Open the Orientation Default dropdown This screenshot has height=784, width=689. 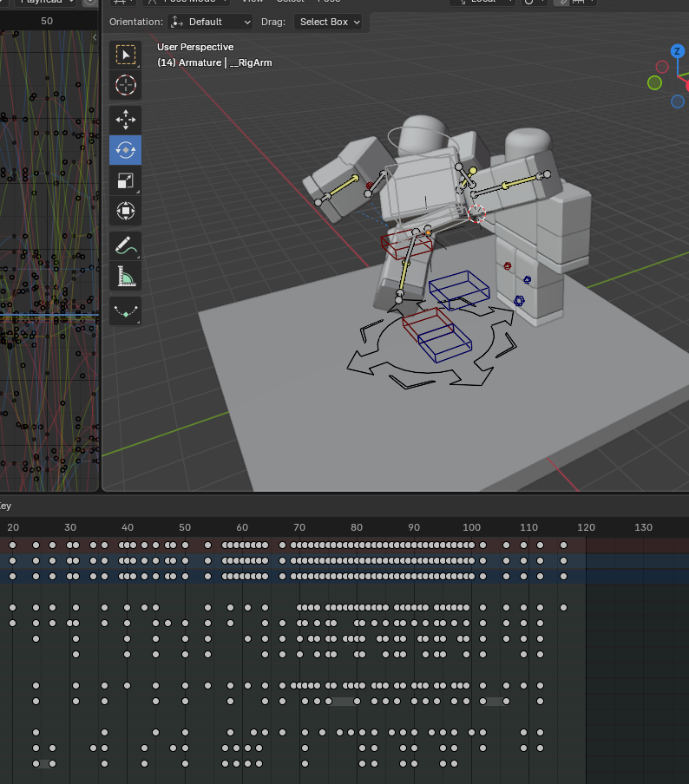pyautogui.click(x=210, y=22)
